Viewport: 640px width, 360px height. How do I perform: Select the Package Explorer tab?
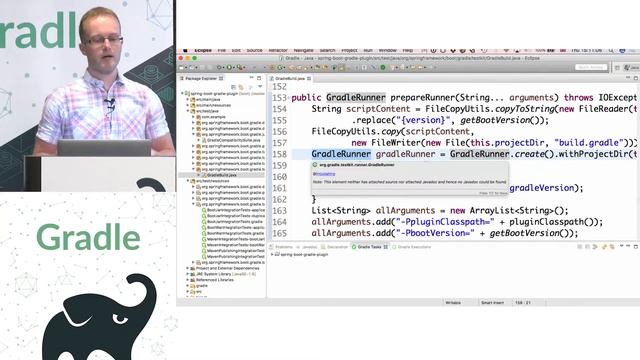pyautogui.click(x=202, y=78)
